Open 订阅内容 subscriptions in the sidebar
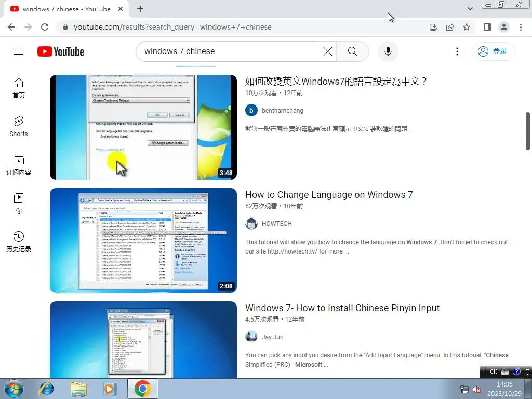Image resolution: width=532 pixels, height=399 pixels. coord(19,165)
